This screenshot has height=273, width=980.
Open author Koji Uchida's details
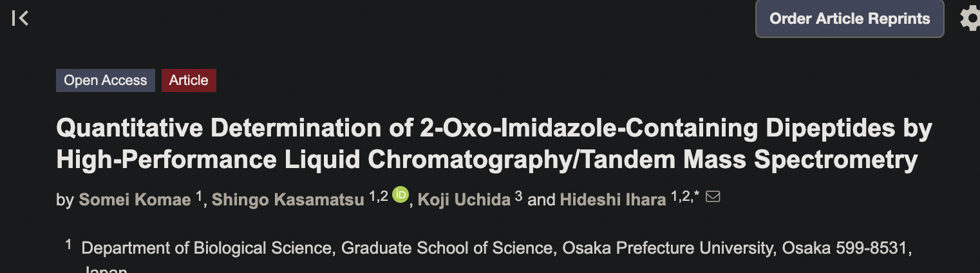click(x=464, y=200)
